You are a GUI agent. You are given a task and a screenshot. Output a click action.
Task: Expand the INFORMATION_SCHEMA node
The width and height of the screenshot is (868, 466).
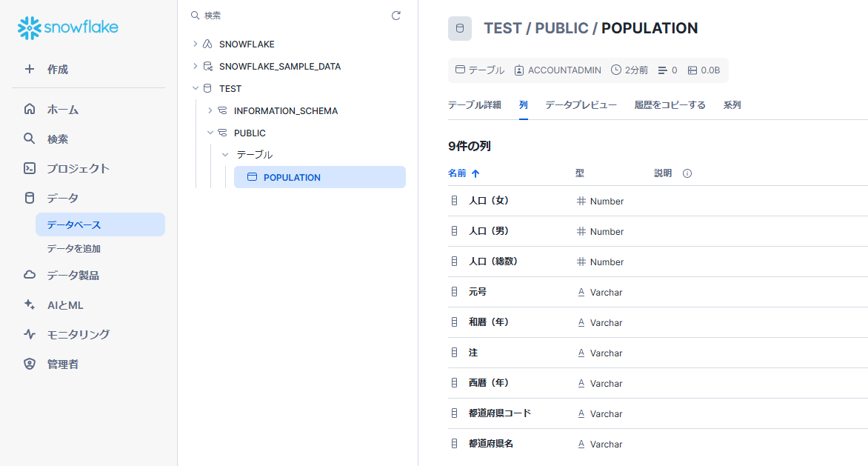click(210, 110)
